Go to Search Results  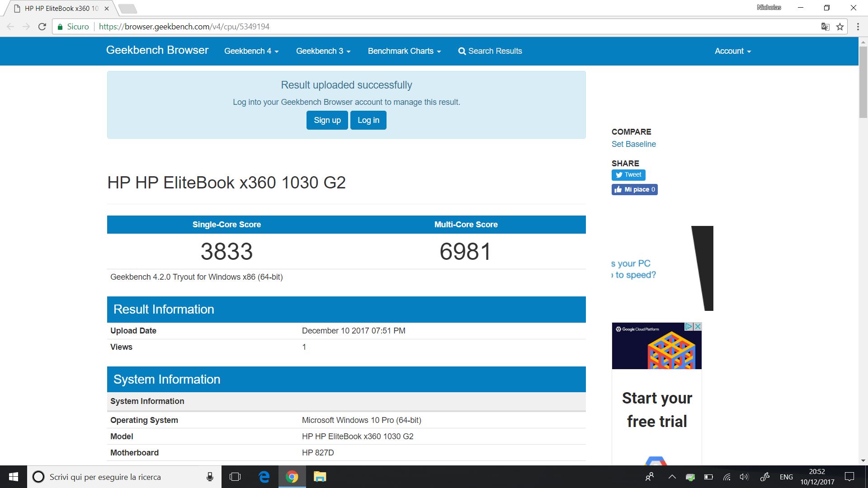[490, 51]
